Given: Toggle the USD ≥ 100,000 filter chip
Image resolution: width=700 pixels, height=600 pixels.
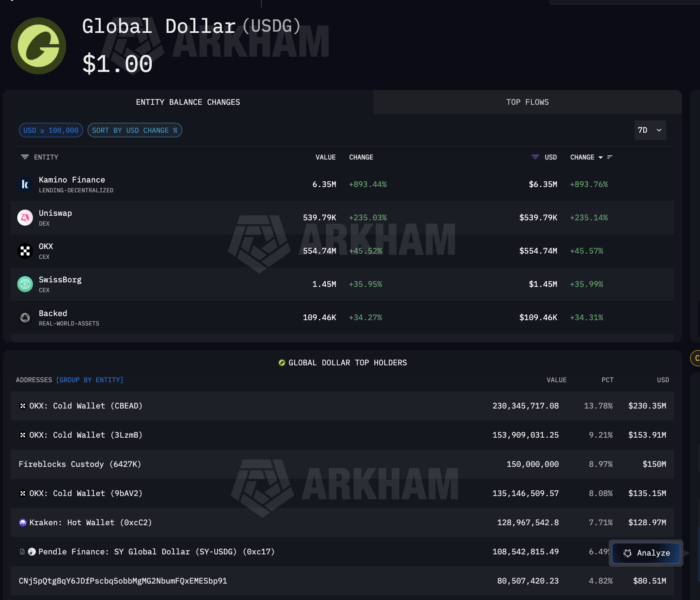Looking at the screenshot, I should [x=51, y=130].
